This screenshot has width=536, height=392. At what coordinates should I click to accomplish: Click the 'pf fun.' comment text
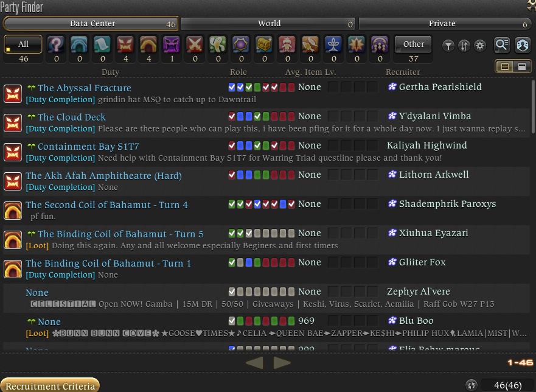[x=43, y=217]
